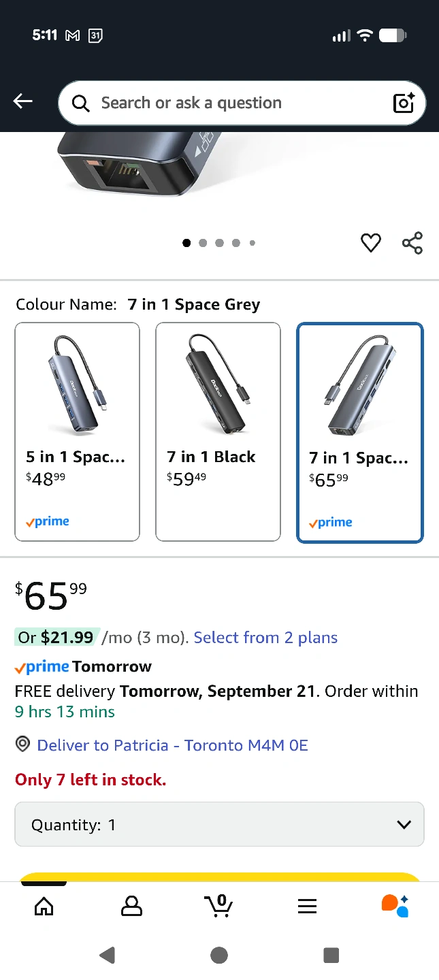Open the account profile tab
The width and height of the screenshot is (439, 980).
(x=131, y=906)
